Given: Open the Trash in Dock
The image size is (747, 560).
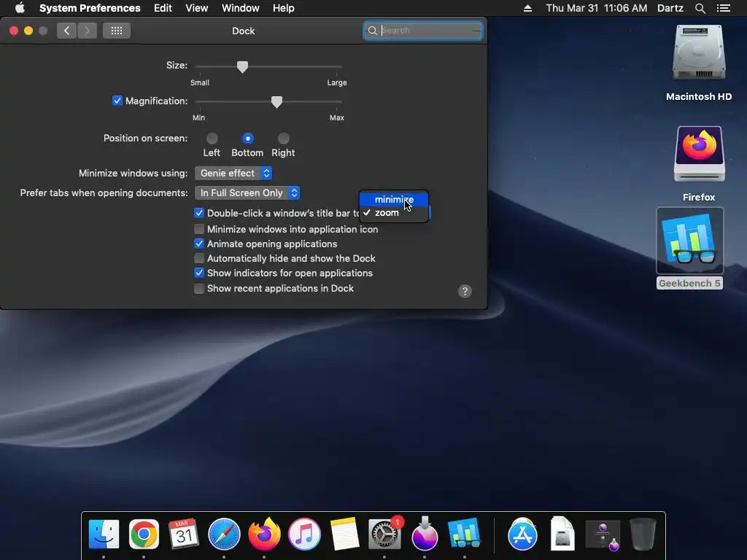Looking at the screenshot, I should click(643, 534).
